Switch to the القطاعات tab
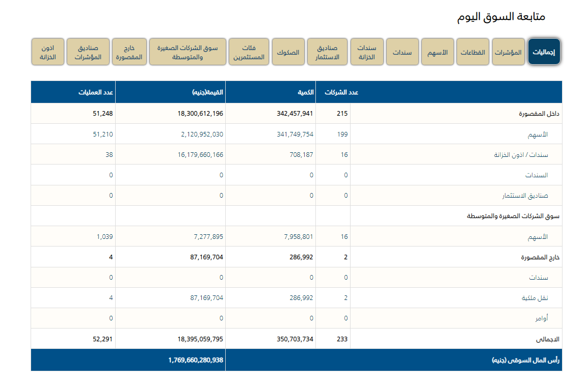 pyautogui.click(x=473, y=52)
